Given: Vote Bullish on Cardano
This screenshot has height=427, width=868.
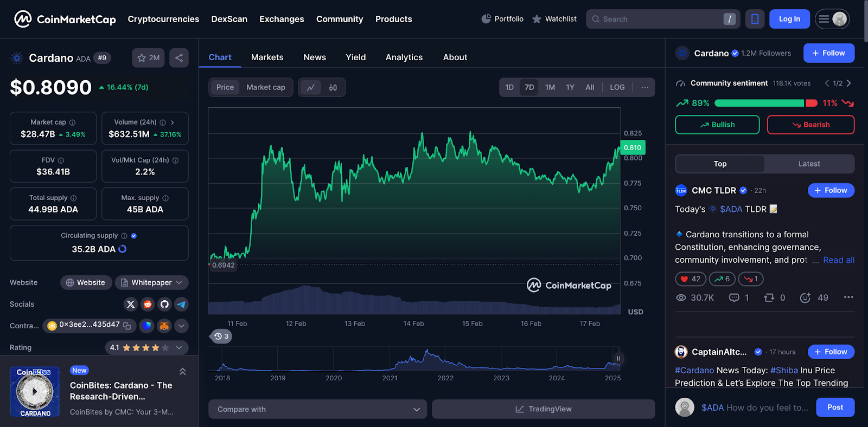Looking at the screenshot, I should [717, 125].
